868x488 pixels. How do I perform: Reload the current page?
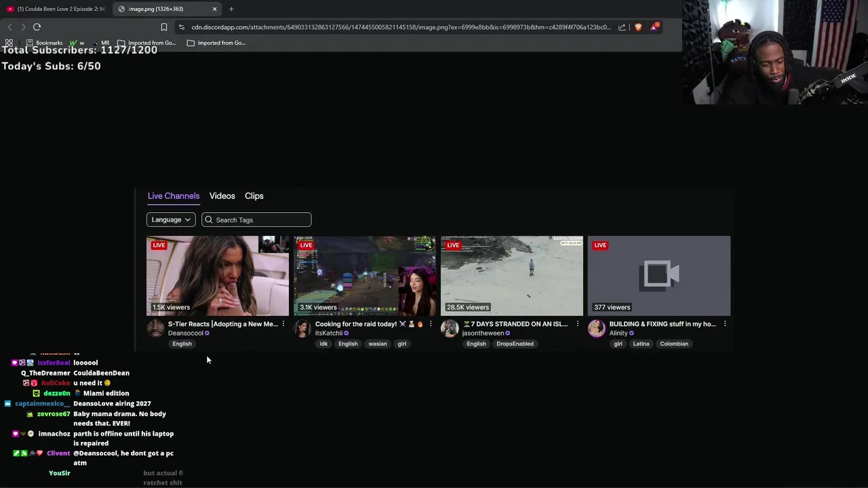pos(37,27)
